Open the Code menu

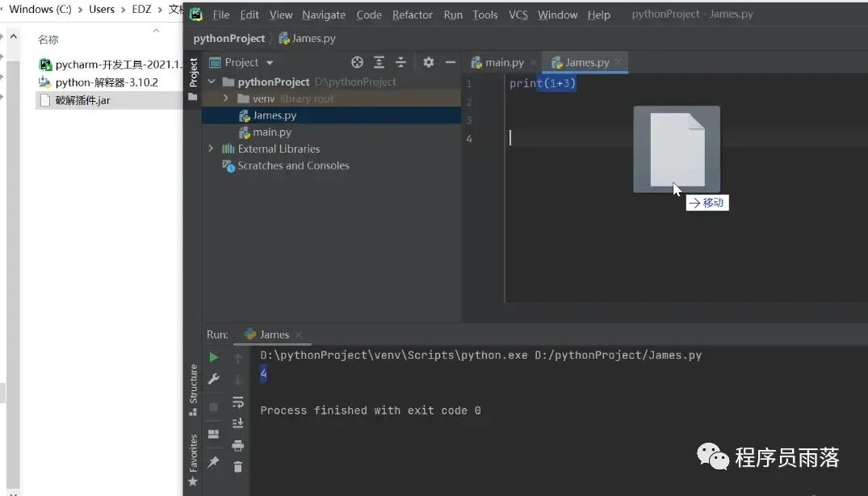pos(369,15)
